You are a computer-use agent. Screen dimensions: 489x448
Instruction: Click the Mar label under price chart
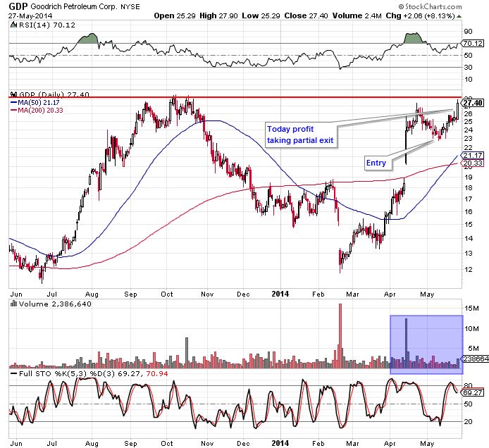[352, 294]
